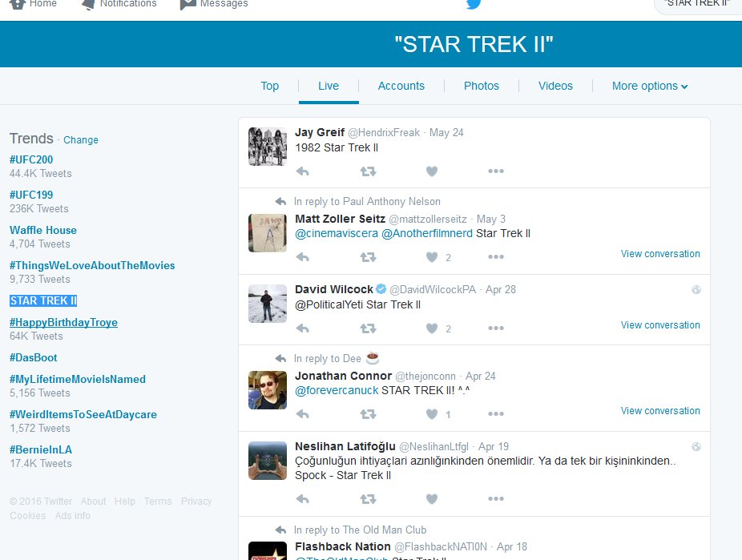The width and height of the screenshot is (742, 560).
Task: Retweet Jay Greif's 1982 Star Trek II tweet
Action: pos(368,171)
